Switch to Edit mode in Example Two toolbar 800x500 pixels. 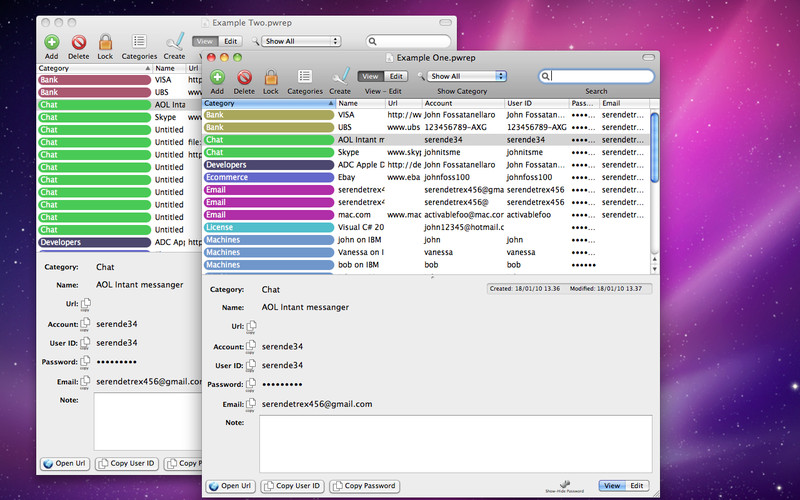[x=231, y=41]
